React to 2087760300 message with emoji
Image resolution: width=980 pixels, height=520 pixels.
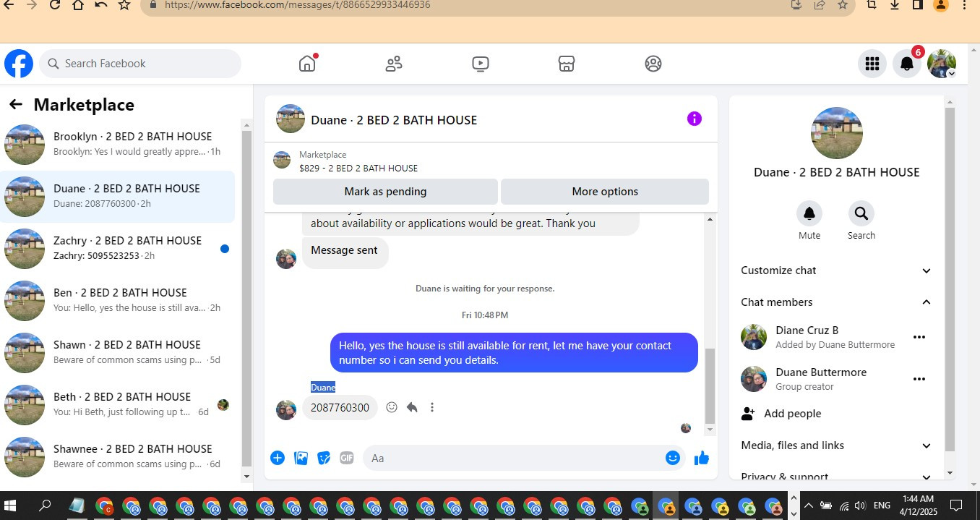point(392,407)
